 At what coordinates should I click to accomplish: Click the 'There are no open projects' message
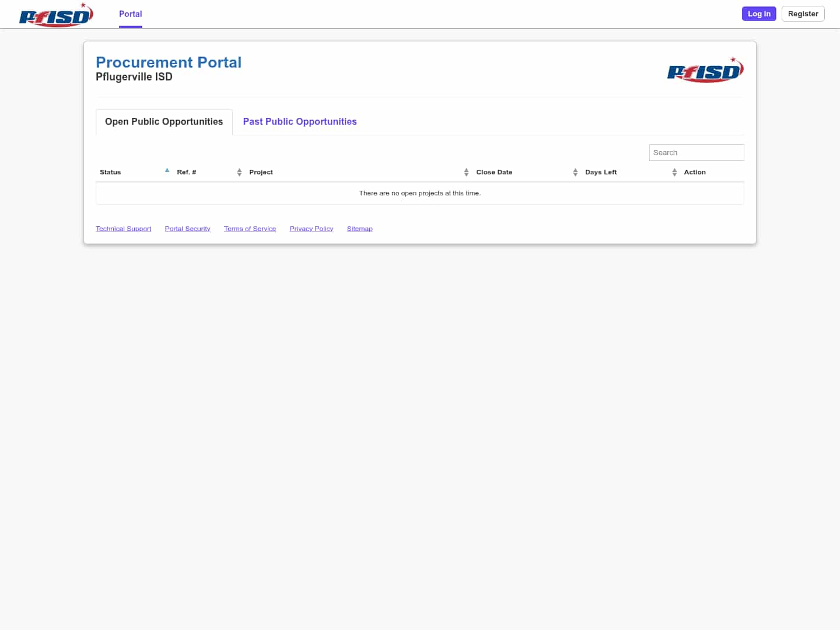coord(420,193)
